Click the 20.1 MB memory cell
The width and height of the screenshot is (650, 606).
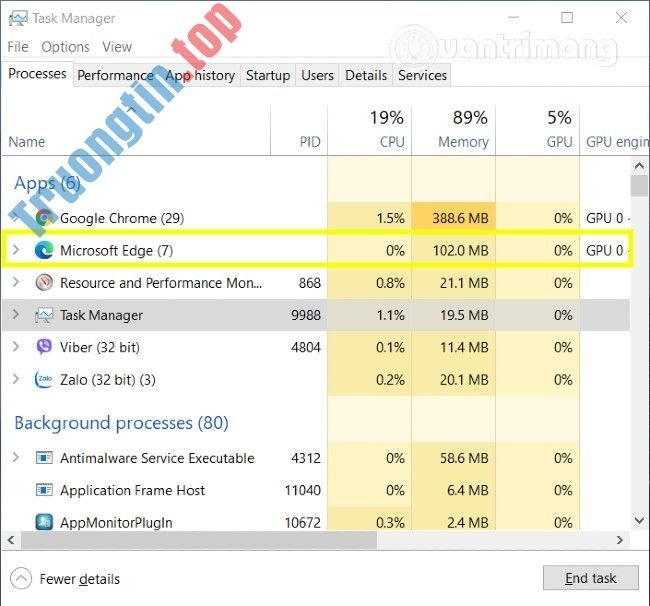[x=454, y=379]
